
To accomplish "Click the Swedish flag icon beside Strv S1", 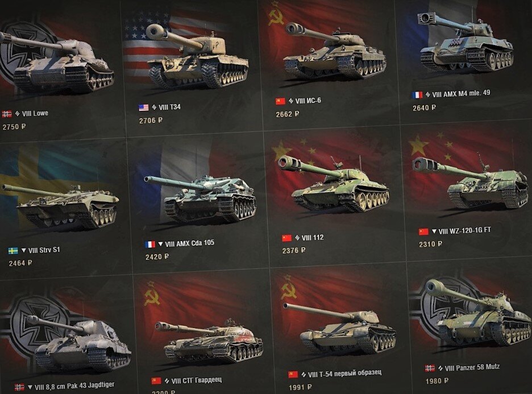I will (13, 251).
